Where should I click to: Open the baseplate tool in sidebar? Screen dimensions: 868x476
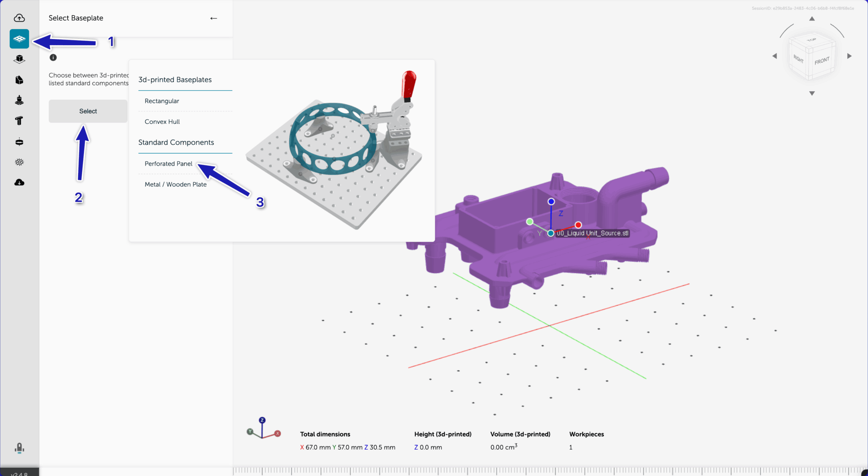19,39
